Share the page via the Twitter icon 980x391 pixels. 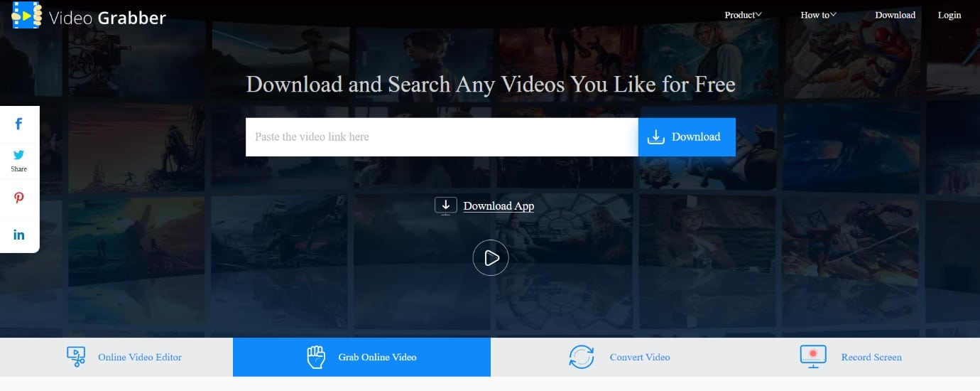click(19, 154)
